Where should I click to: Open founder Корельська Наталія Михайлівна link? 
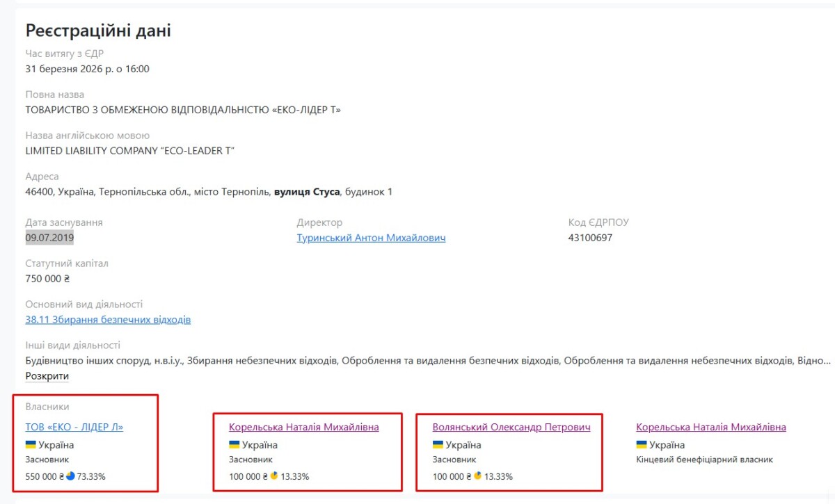point(304,427)
